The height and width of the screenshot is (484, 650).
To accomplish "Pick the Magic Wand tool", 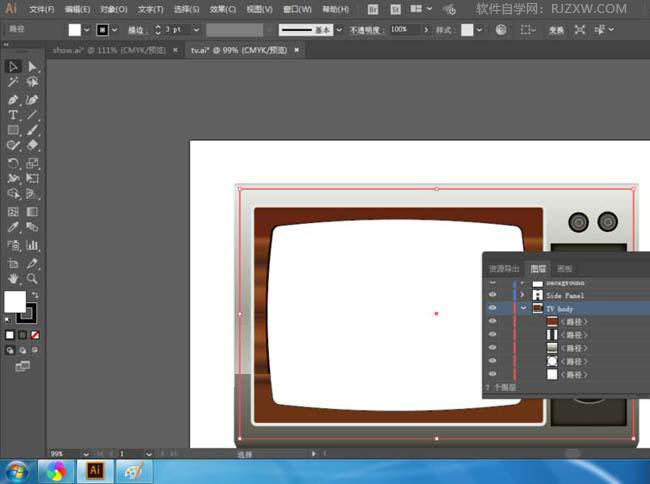I will click(x=13, y=83).
